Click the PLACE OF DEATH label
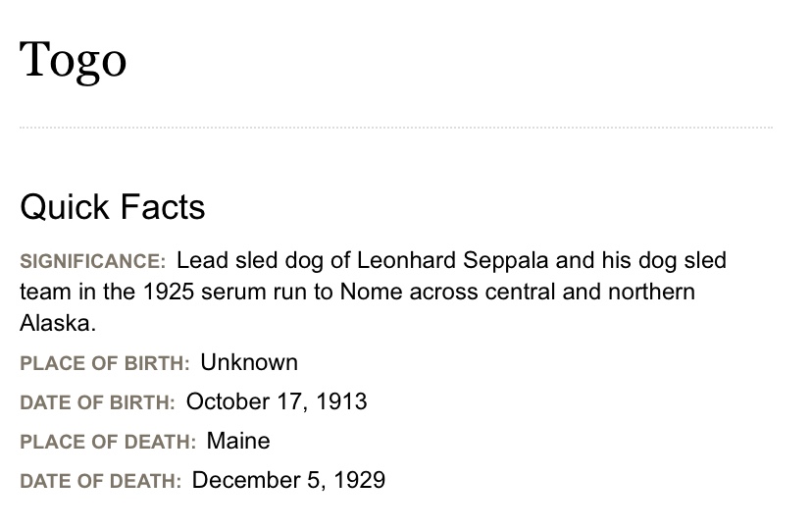812x532 pixels. point(108,442)
